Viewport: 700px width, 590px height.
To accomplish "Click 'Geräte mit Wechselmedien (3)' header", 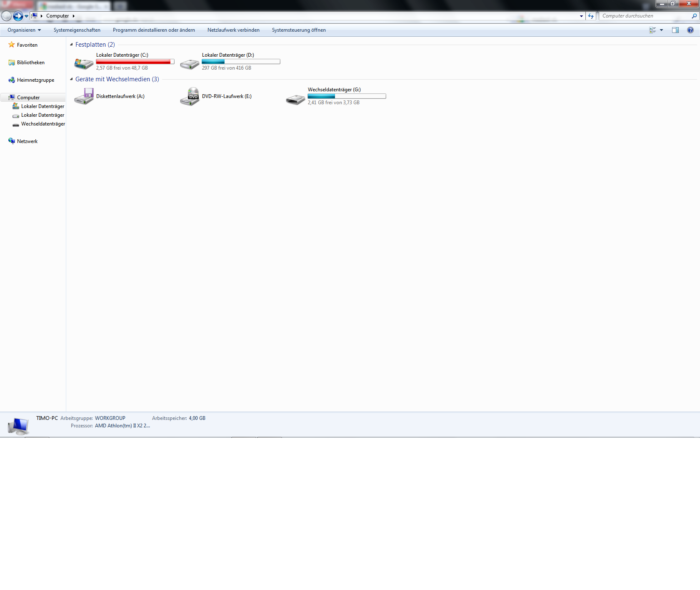I will pyautogui.click(x=117, y=79).
